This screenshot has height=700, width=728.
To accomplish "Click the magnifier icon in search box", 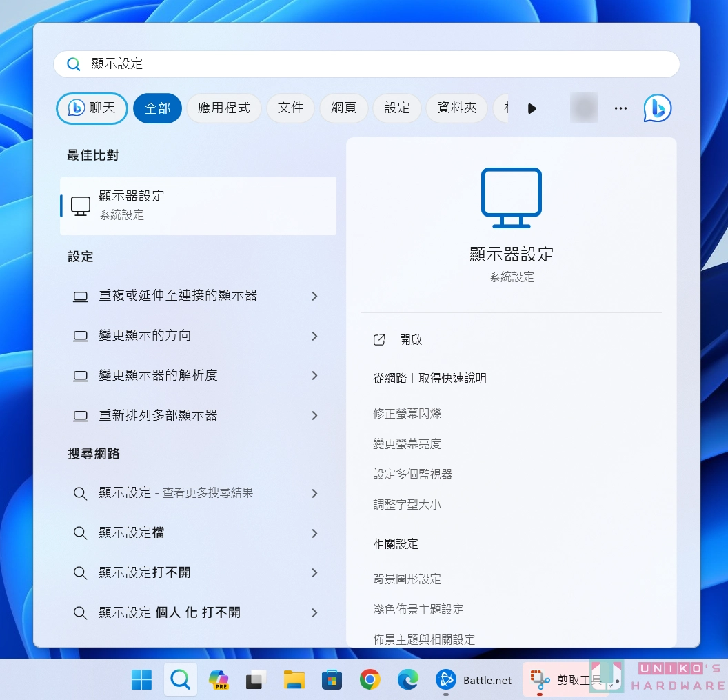I will point(73,63).
